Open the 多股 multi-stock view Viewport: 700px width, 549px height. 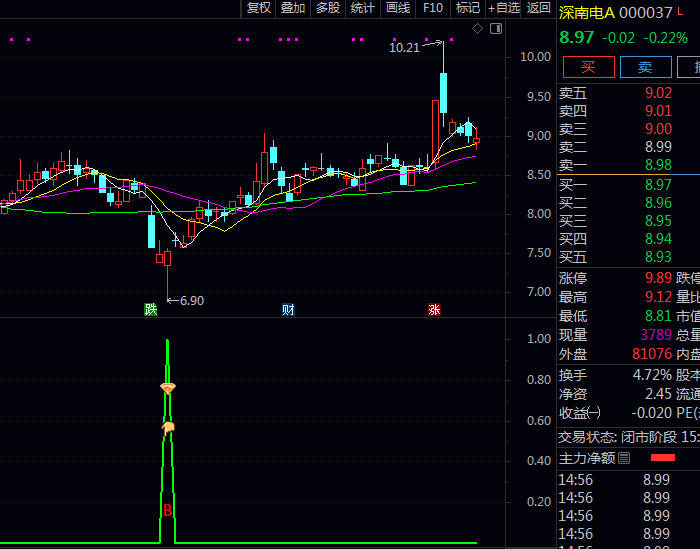(x=328, y=8)
